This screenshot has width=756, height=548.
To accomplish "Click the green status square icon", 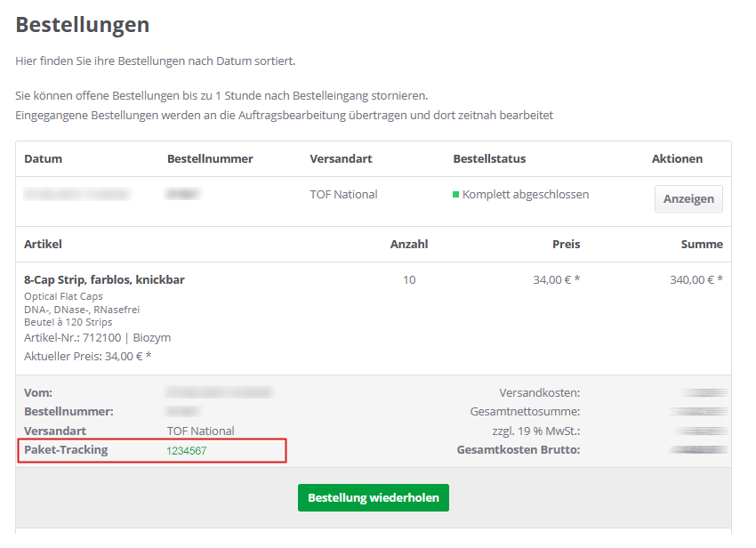I will click(x=456, y=195).
